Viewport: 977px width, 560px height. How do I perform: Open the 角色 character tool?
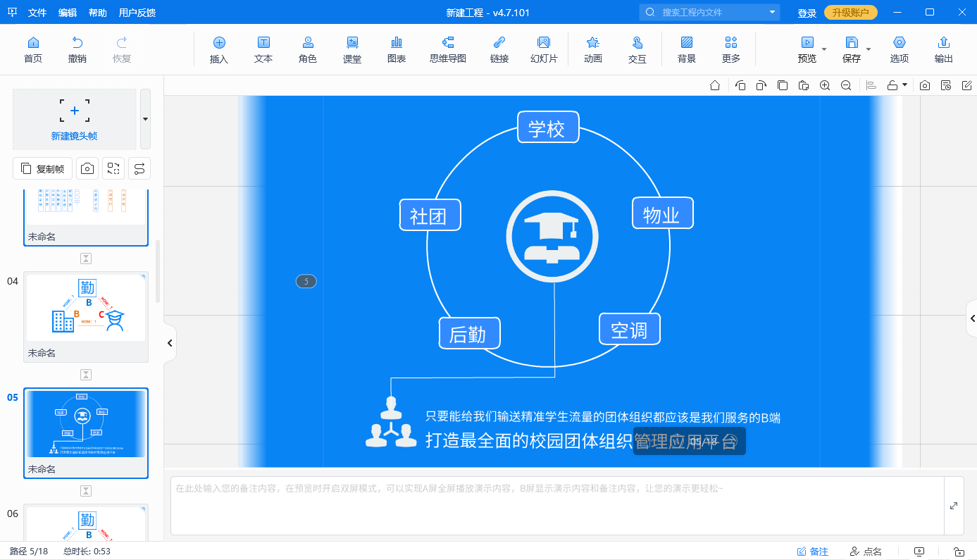click(x=308, y=49)
